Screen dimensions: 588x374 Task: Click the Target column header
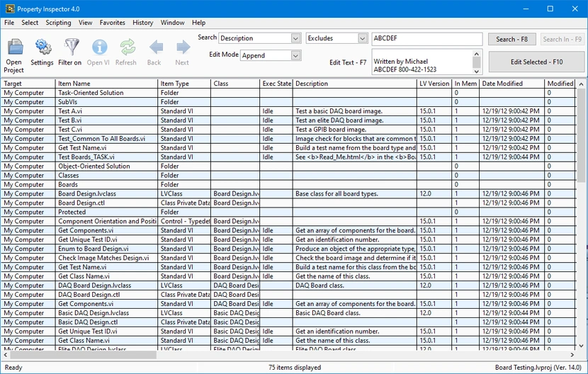(x=28, y=84)
